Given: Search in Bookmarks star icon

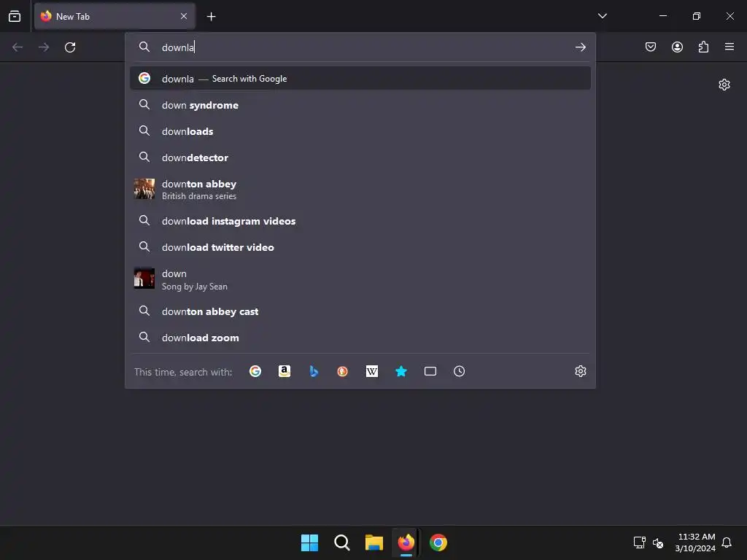Looking at the screenshot, I should [x=401, y=371].
